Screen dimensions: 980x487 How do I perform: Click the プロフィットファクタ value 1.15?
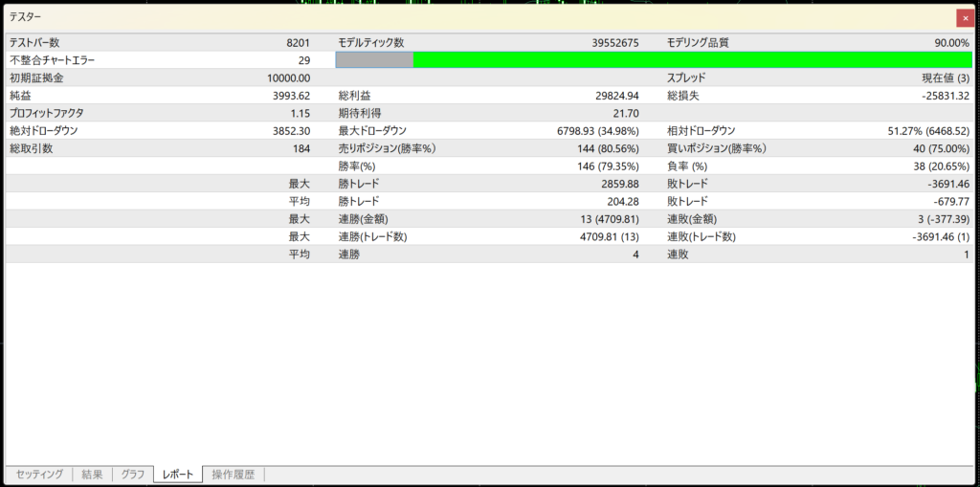coord(298,113)
